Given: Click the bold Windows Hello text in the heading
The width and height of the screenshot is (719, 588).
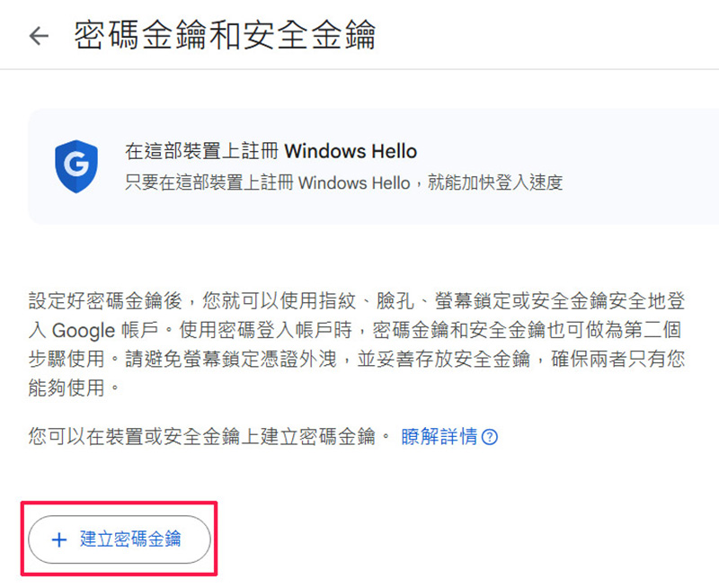Looking at the screenshot, I should pos(351,151).
